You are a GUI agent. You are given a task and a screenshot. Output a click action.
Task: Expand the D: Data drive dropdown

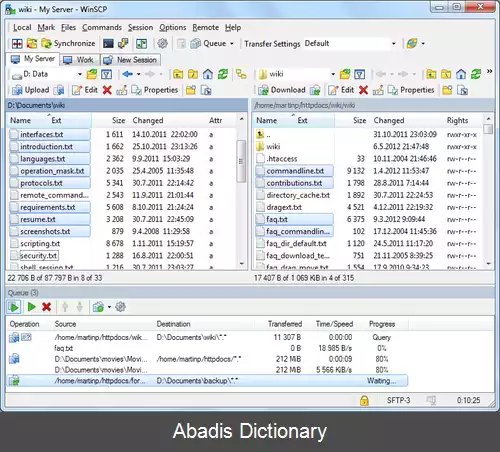80,74
